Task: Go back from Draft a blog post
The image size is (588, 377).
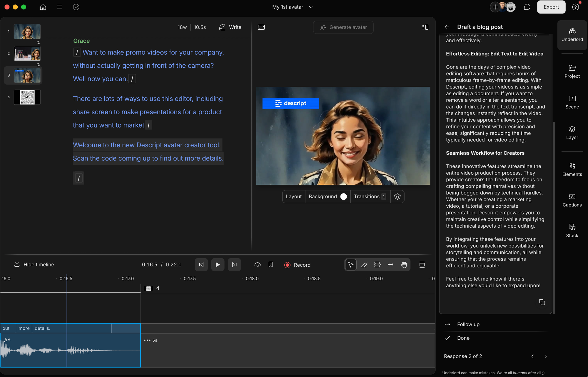Action: coord(447,27)
